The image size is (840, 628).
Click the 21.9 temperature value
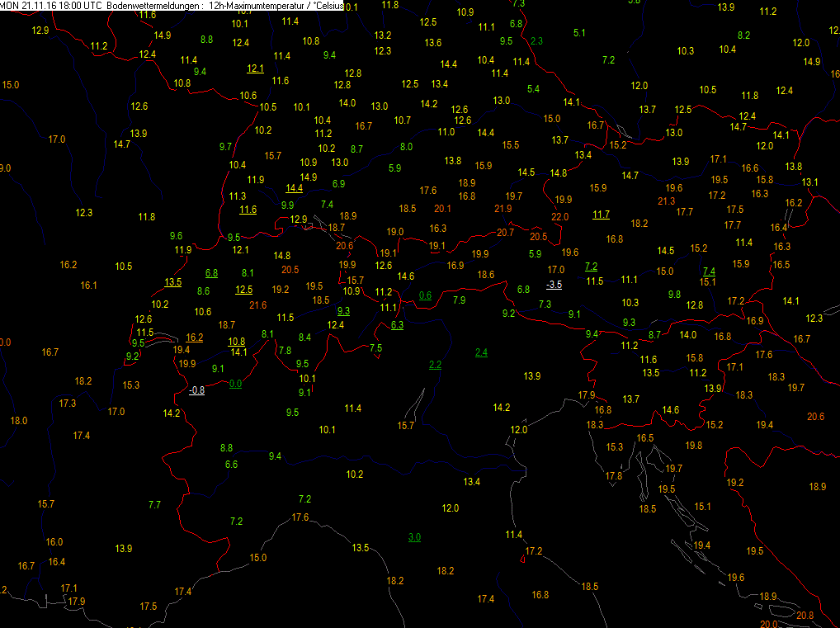pyautogui.click(x=503, y=209)
